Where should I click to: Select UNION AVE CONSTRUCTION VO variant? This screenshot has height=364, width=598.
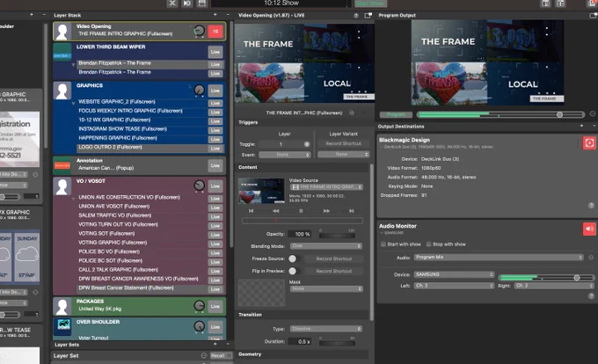coord(129,197)
